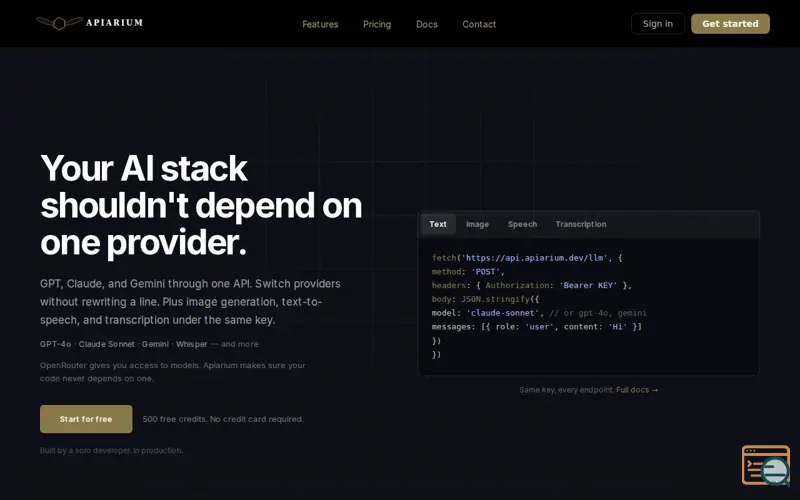The height and width of the screenshot is (500, 800).
Task: Click the hero headline about one provider
Action: (x=201, y=205)
